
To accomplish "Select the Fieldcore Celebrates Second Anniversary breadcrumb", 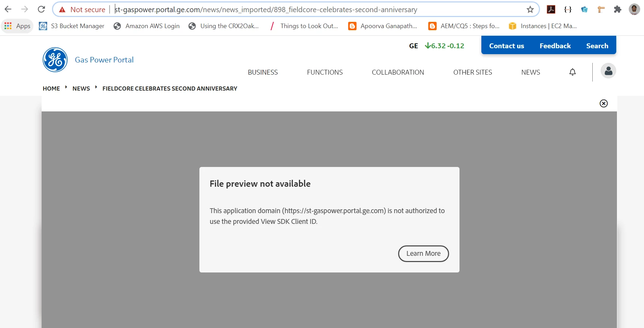I will pyautogui.click(x=170, y=89).
